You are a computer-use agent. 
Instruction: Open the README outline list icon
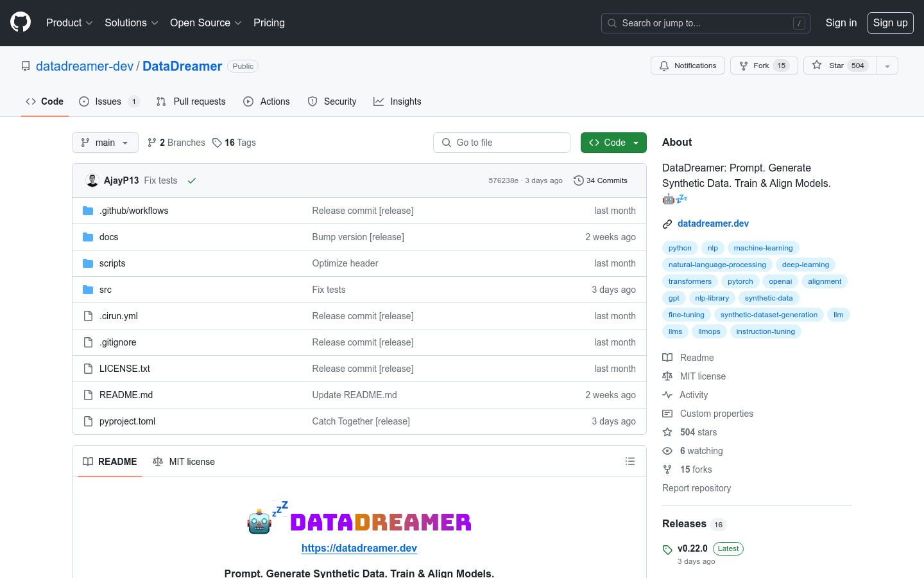tap(630, 461)
